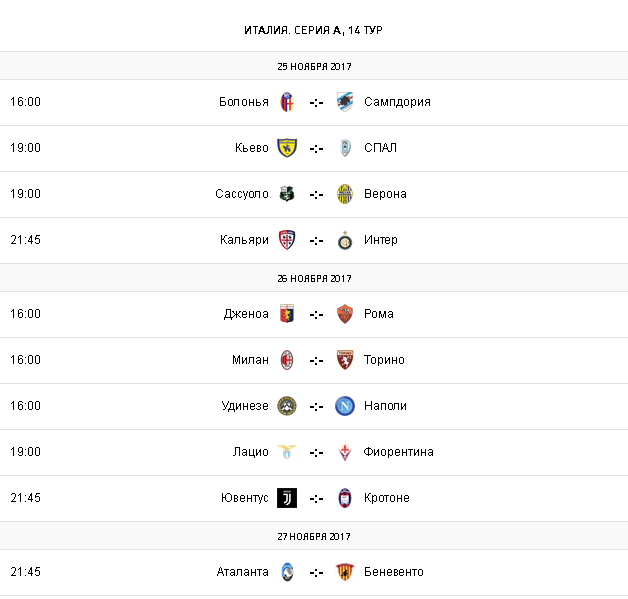Open the Беневенто team link

[x=394, y=572]
